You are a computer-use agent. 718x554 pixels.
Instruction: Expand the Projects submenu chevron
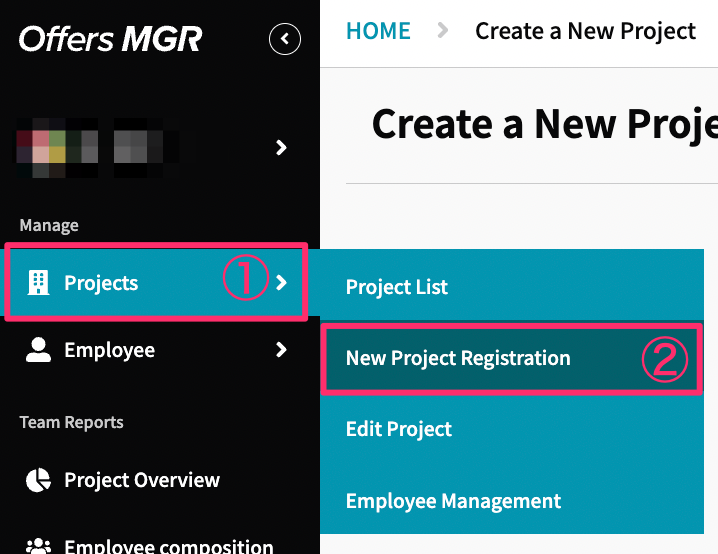coord(282,282)
